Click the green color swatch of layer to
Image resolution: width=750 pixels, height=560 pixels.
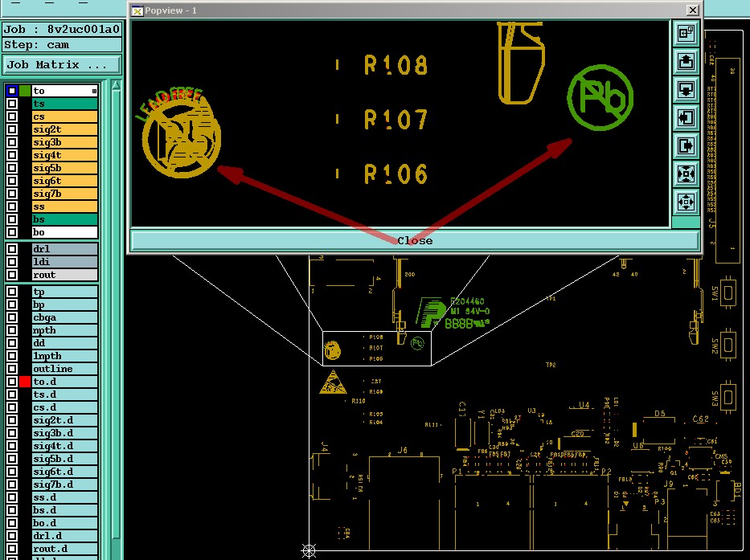(25, 91)
